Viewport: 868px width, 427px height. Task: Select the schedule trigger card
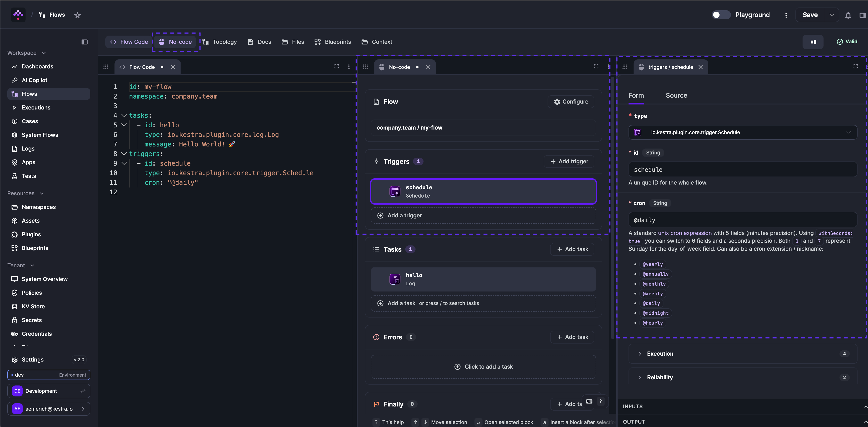(x=483, y=191)
